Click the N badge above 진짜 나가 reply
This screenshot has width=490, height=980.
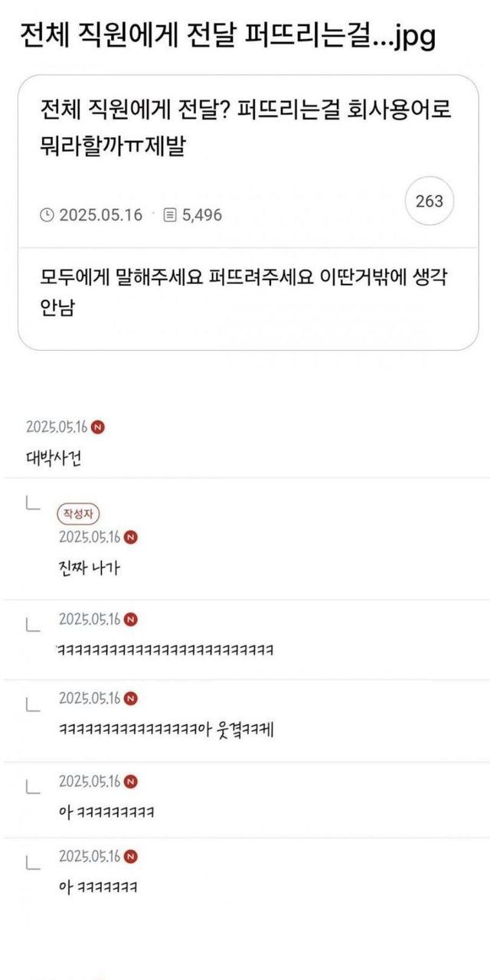click(130, 537)
